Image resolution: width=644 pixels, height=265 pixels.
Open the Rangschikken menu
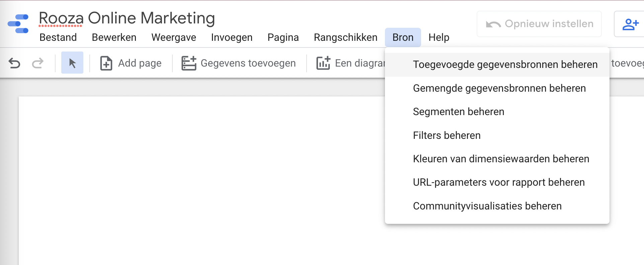point(346,37)
